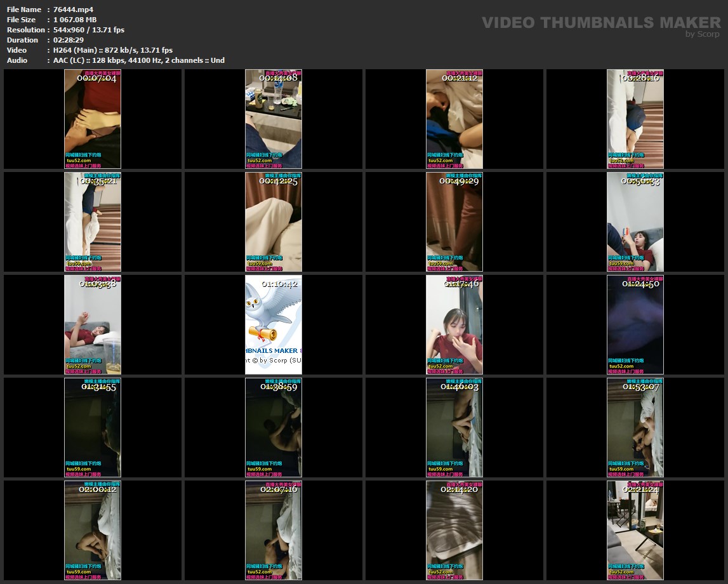Image resolution: width=728 pixels, height=584 pixels.
Task: Select the thumbnail timestamped 00:42:25
Action: coord(274,222)
